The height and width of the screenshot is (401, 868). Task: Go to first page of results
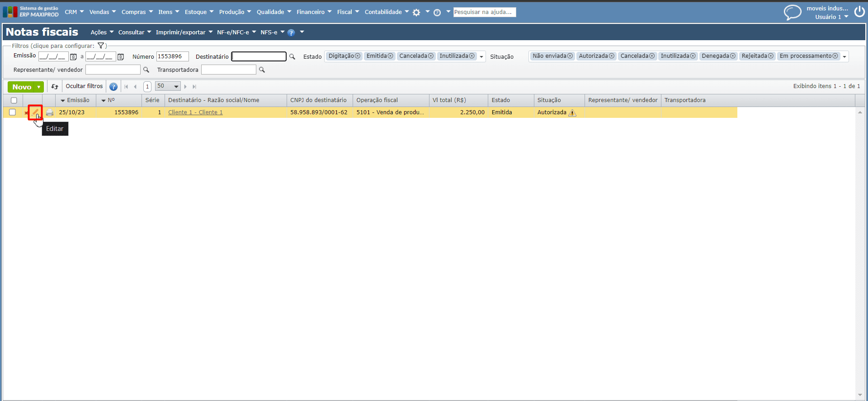coord(126,87)
